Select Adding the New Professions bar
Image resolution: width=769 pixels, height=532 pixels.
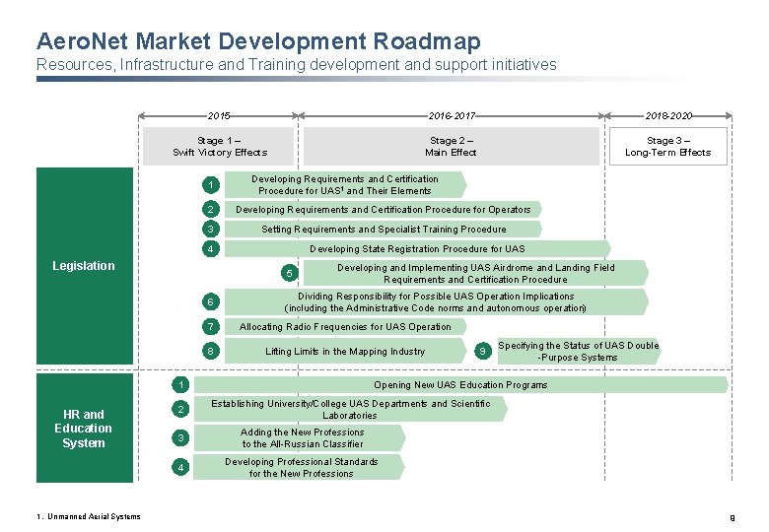point(300,438)
